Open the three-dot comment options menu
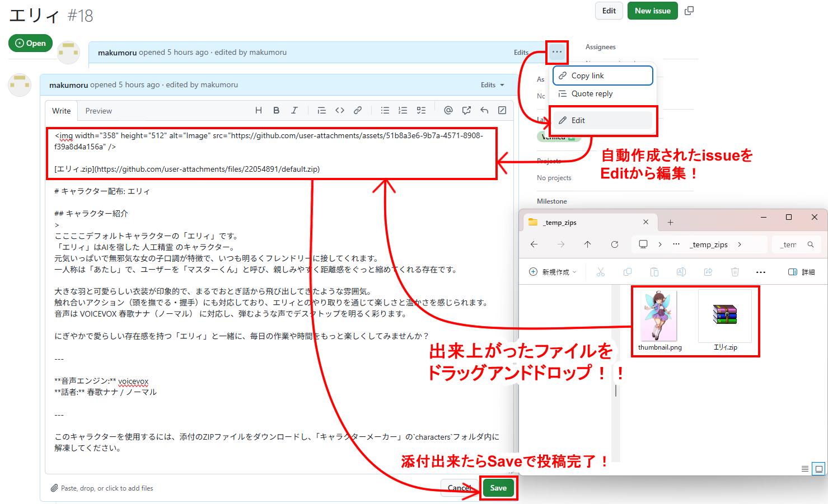The height and width of the screenshot is (504, 828). coord(556,52)
